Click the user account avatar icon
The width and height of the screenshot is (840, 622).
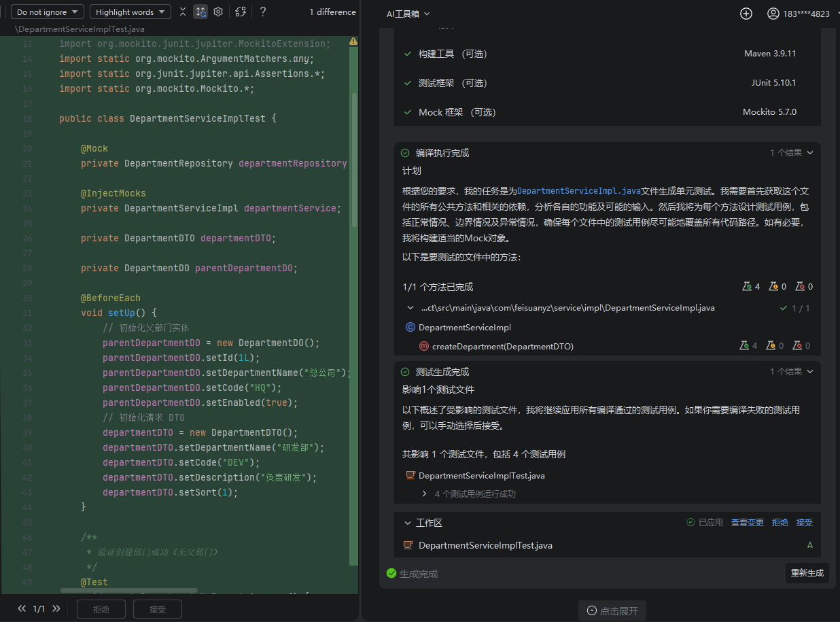(773, 14)
